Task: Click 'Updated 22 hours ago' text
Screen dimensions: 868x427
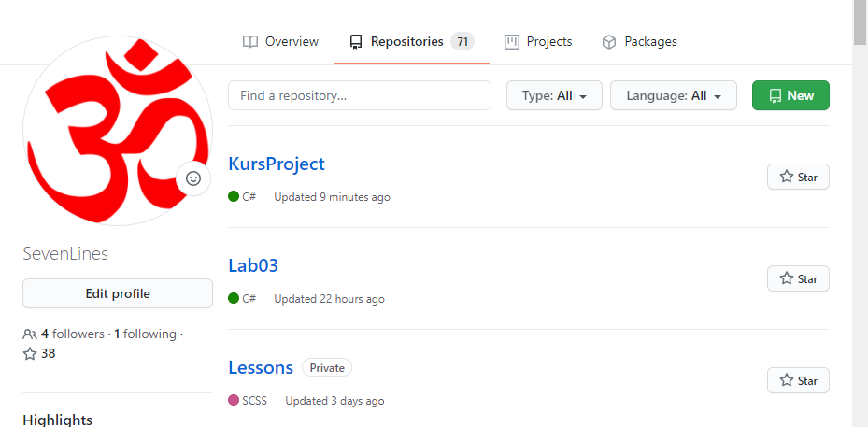Action: [x=330, y=299]
